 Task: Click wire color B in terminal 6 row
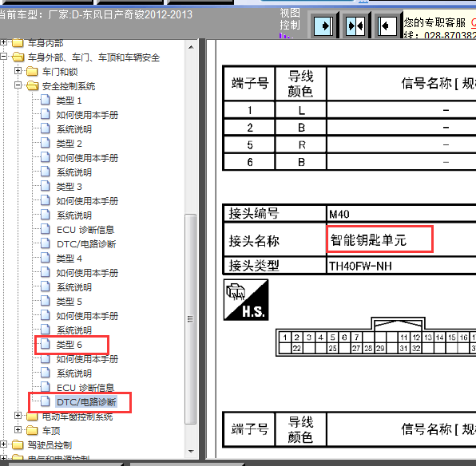[x=301, y=162]
